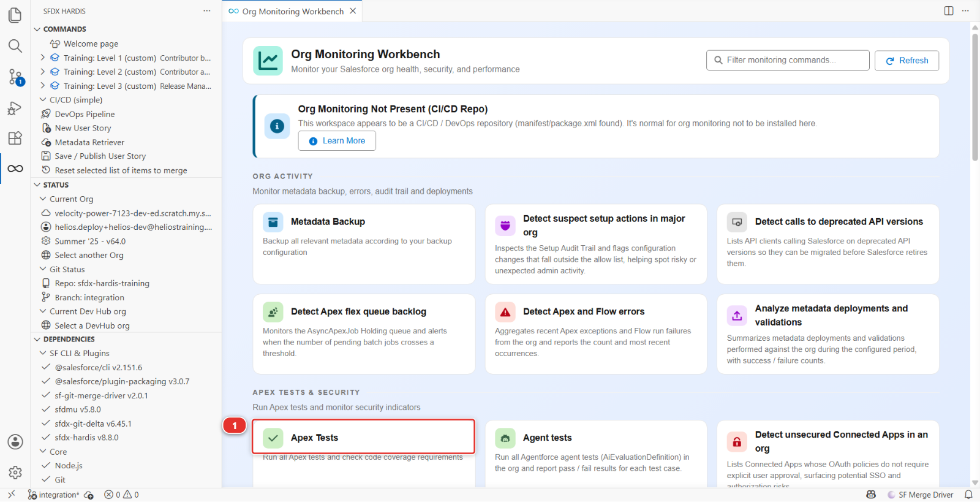The image size is (980, 502).
Task: Open Run and Debug activity icon
Action: coord(15,108)
